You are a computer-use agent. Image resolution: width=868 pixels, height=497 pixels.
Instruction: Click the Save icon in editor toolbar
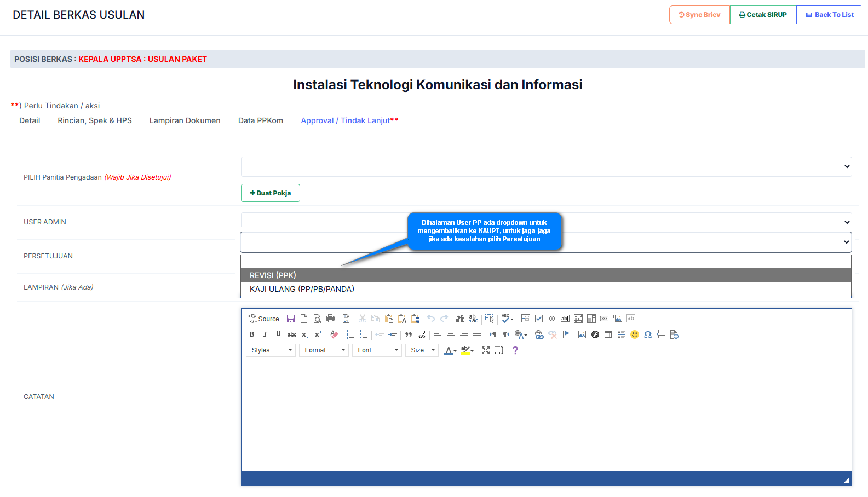click(x=291, y=319)
